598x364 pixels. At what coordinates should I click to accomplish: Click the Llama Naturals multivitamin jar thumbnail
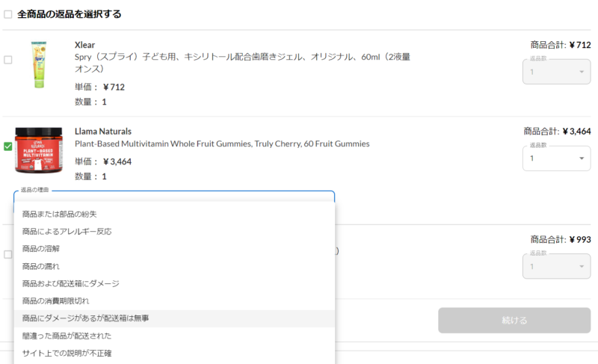pos(39,150)
